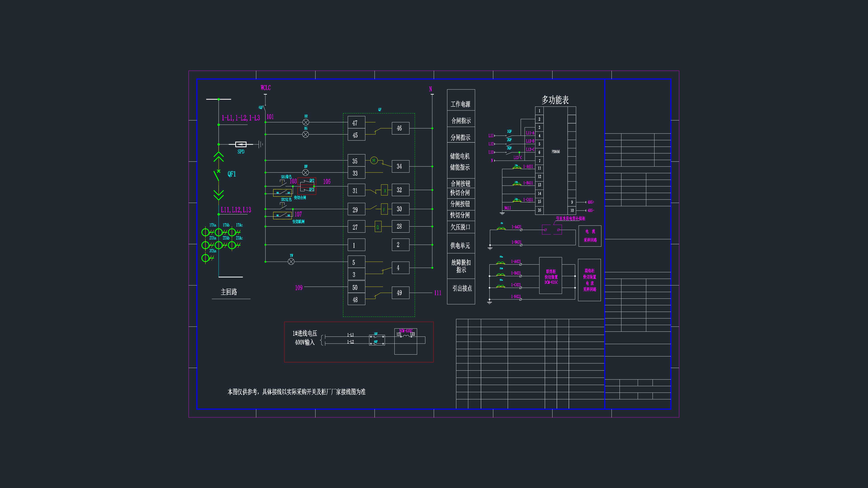Select the HG indicator lamp symbol
The height and width of the screenshot is (488, 868).
pyautogui.click(x=306, y=134)
